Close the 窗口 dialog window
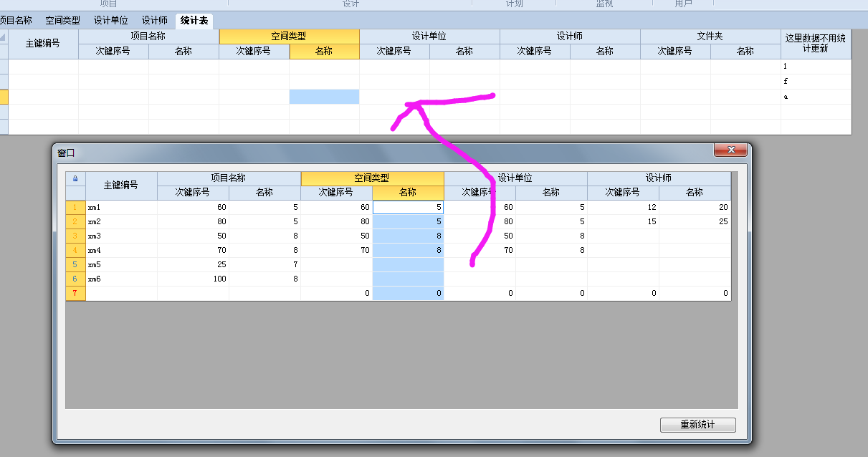This screenshot has width=868, height=457. [731, 150]
